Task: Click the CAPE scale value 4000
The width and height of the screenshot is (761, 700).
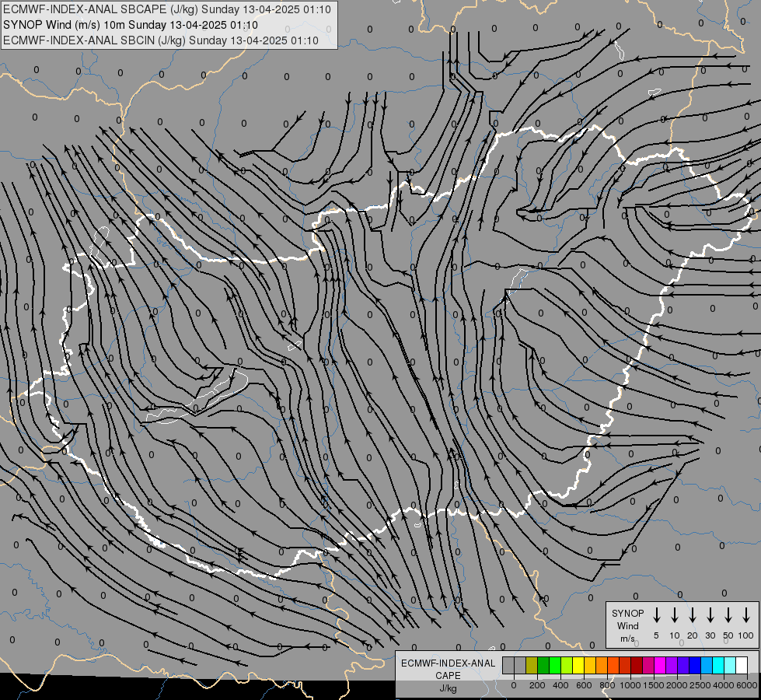Action: [724, 685]
